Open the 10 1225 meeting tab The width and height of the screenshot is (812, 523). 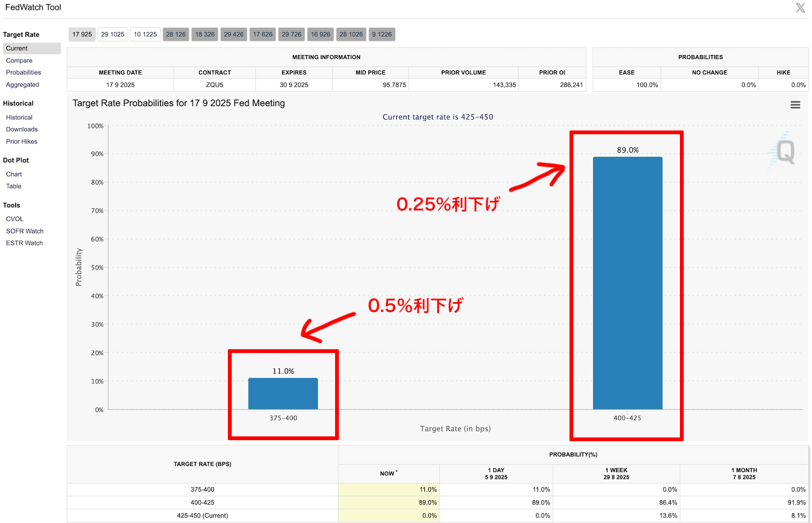pos(145,35)
